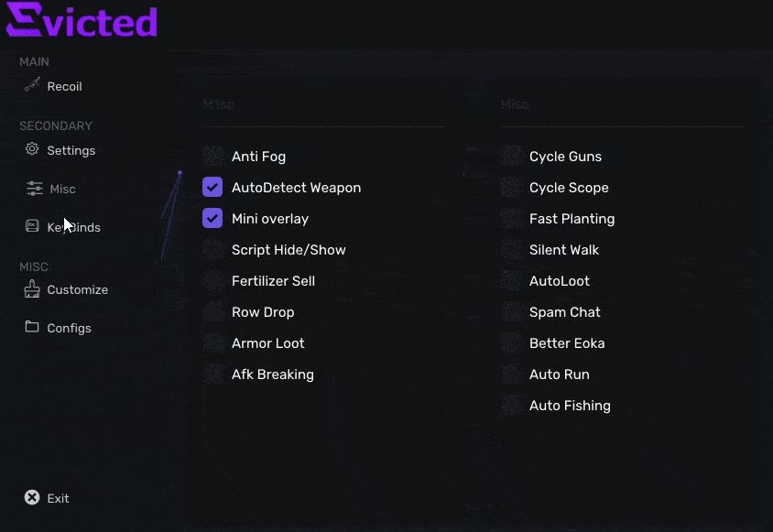The image size is (773, 532).
Task: Click the Exit X icon
Action: [32, 497]
